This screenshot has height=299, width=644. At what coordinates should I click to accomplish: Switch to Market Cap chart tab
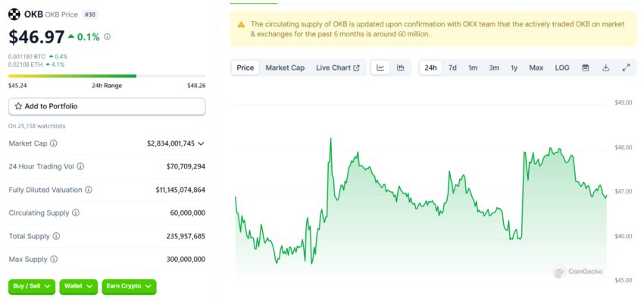point(285,68)
